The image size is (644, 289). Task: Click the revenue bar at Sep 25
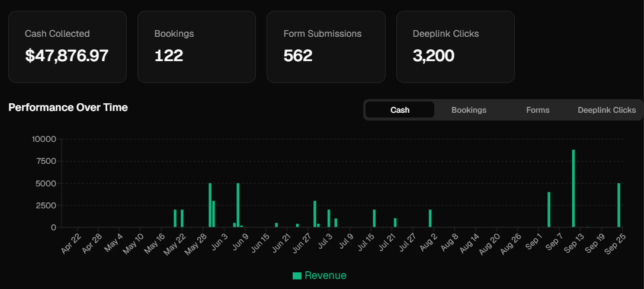pyautogui.click(x=619, y=205)
